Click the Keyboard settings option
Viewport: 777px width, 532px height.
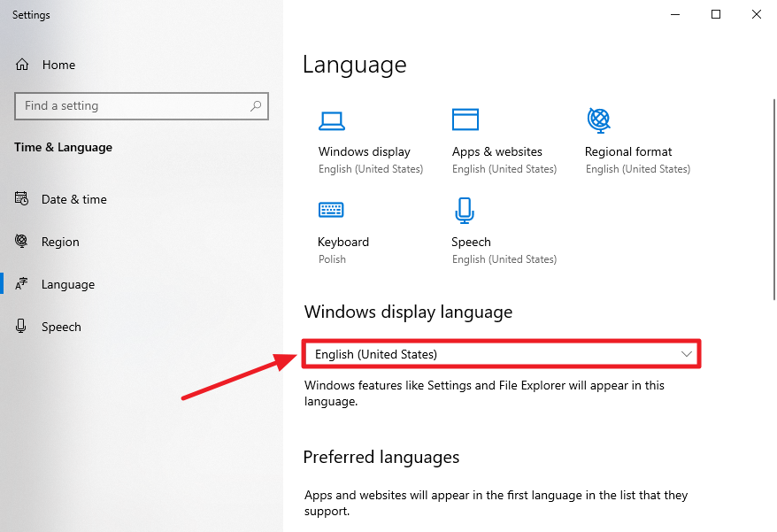point(343,242)
